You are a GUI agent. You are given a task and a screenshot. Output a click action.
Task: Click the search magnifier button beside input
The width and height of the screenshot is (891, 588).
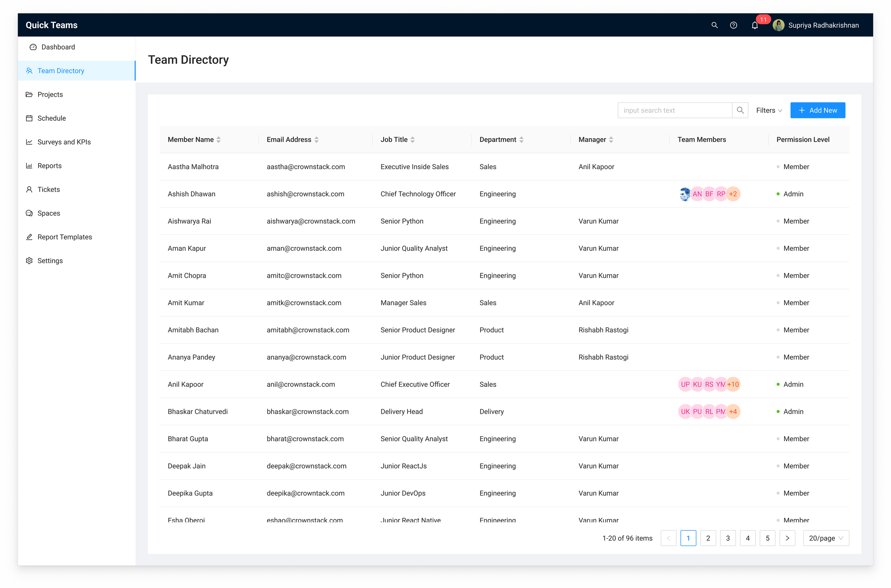(740, 110)
